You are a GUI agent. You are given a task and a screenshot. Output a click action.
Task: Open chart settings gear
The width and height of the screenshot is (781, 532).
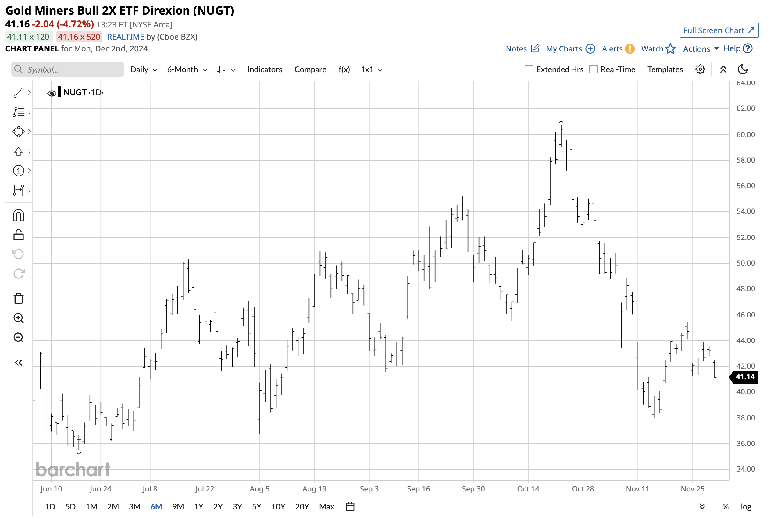coord(700,69)
